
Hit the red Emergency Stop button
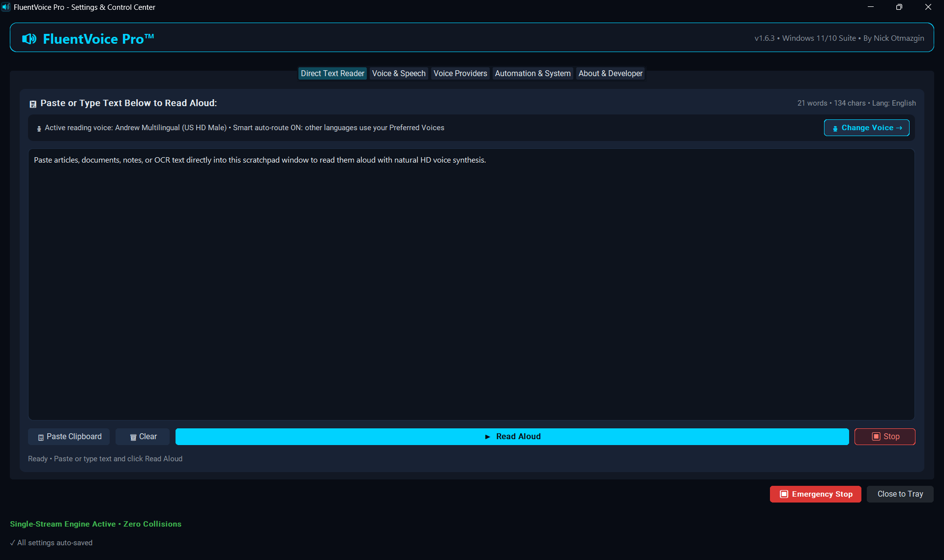coord(815,494)
